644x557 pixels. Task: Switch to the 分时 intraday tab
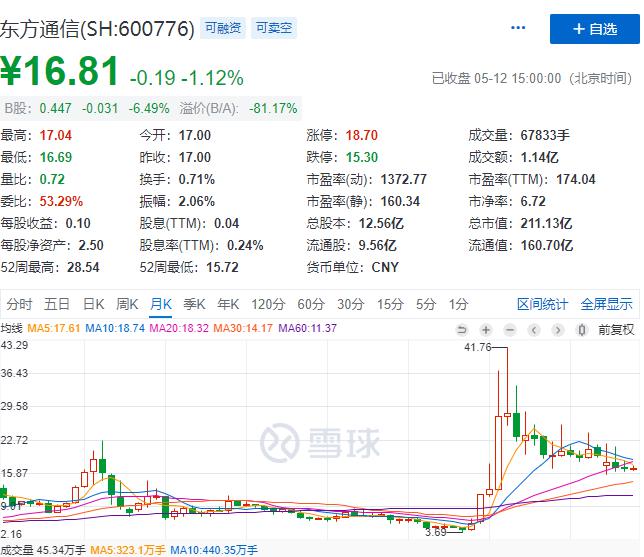[19, 304]
